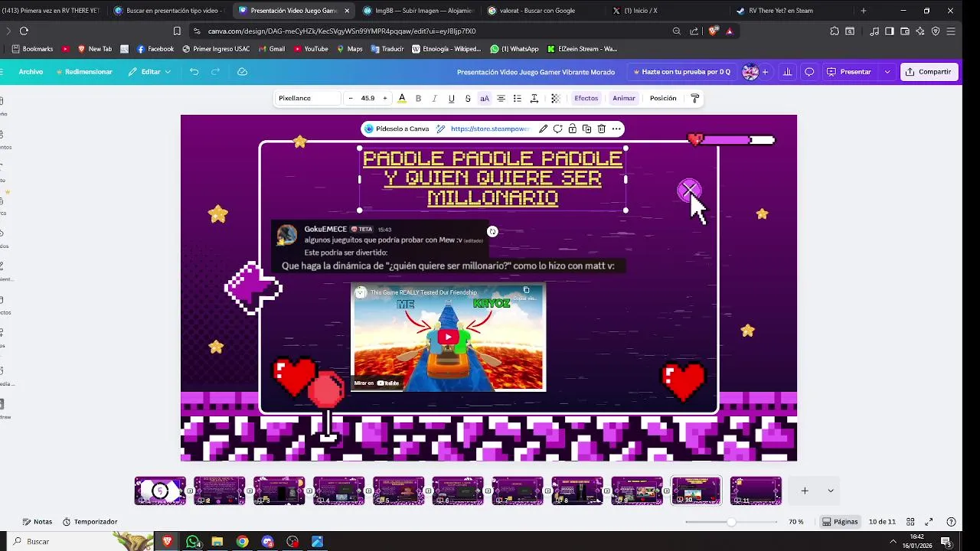Add collaborator with plus icon
This screenshot has height=551, width=980.
coord(765,72)
